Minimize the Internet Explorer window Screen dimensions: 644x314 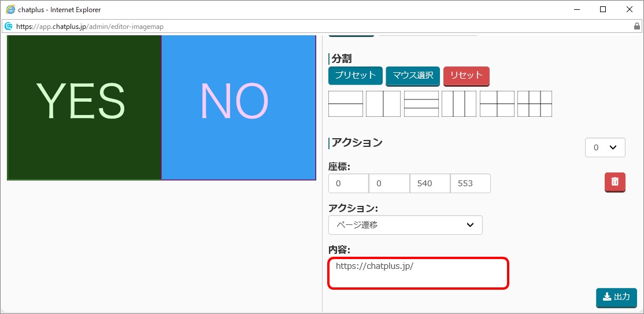tap(576, 9)
